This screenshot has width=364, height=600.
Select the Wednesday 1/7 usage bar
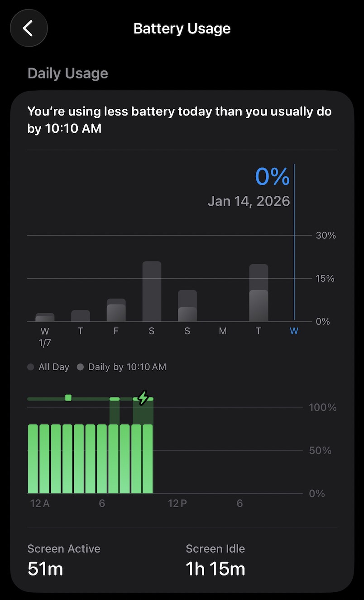click(45, 317)
